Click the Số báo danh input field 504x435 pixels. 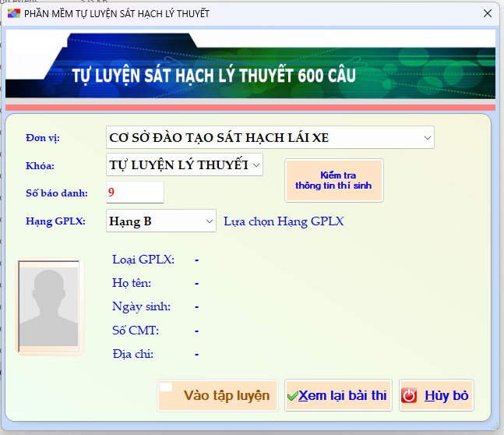pyautogui.click(x=135, y=193)
